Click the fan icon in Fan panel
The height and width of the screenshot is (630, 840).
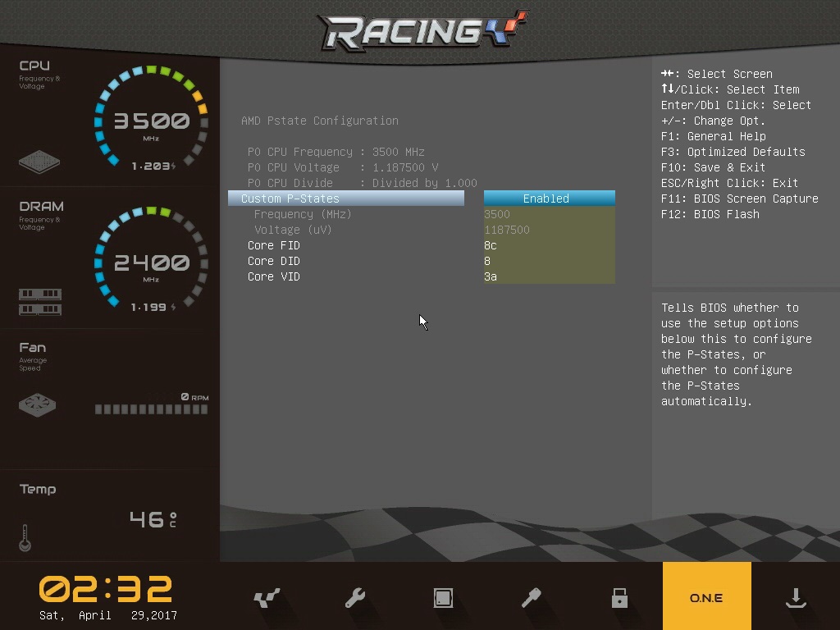point(38,405)
